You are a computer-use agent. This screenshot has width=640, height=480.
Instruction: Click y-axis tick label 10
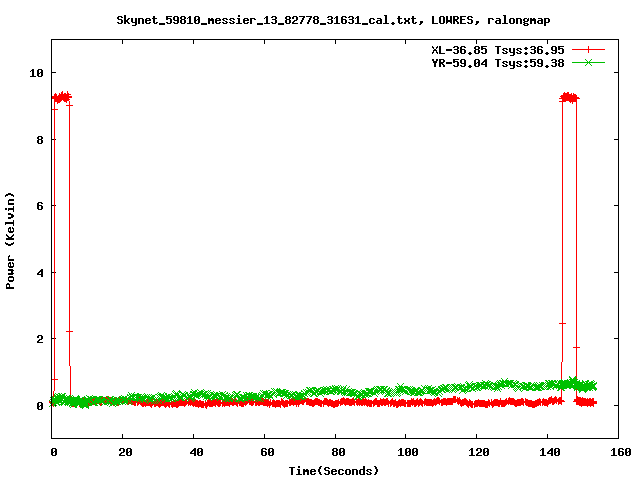36,73
